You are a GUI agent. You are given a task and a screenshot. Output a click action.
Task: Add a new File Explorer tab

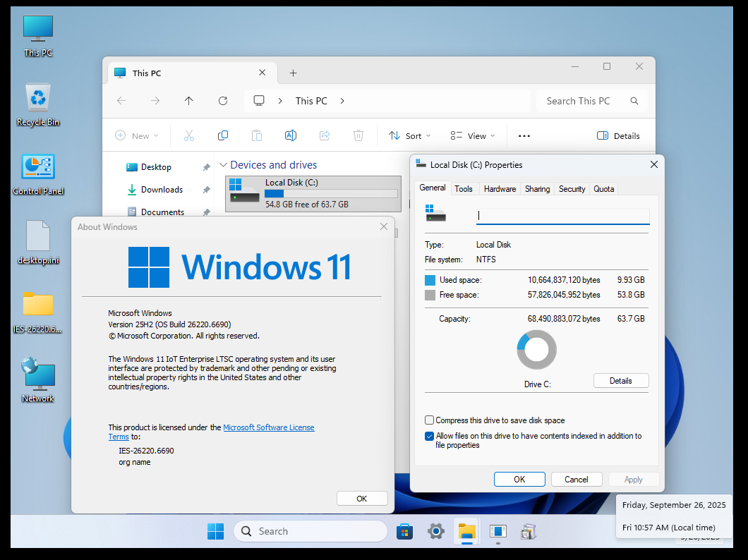293,73
